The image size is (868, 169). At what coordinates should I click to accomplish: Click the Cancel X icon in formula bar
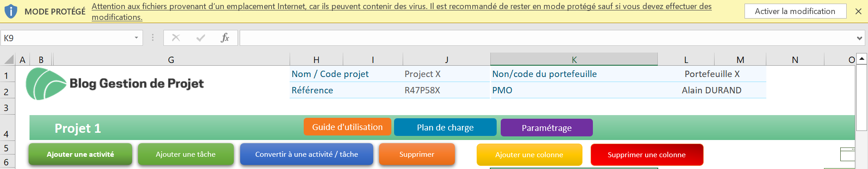(x=176, y=38)
